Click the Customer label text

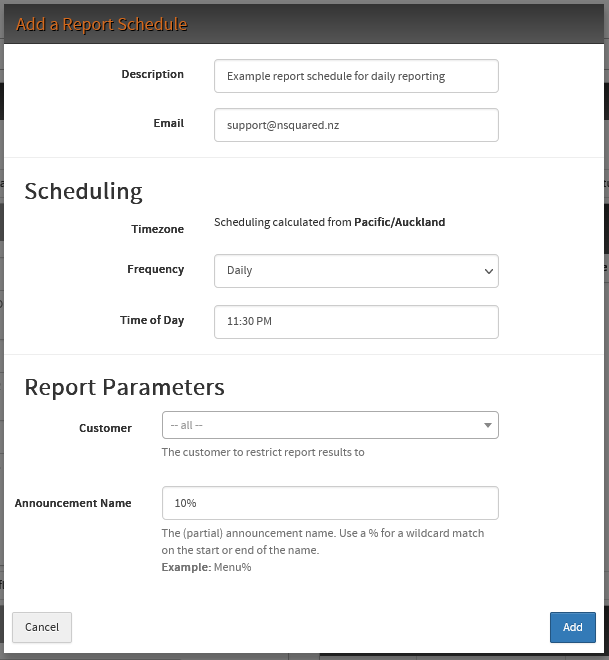[x=105, y=428]
